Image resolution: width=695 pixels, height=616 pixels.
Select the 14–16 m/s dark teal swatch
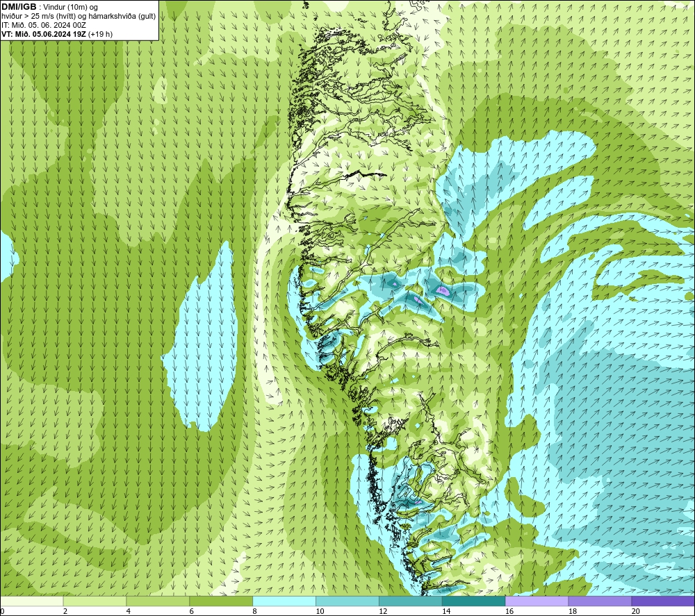point(474,601)
